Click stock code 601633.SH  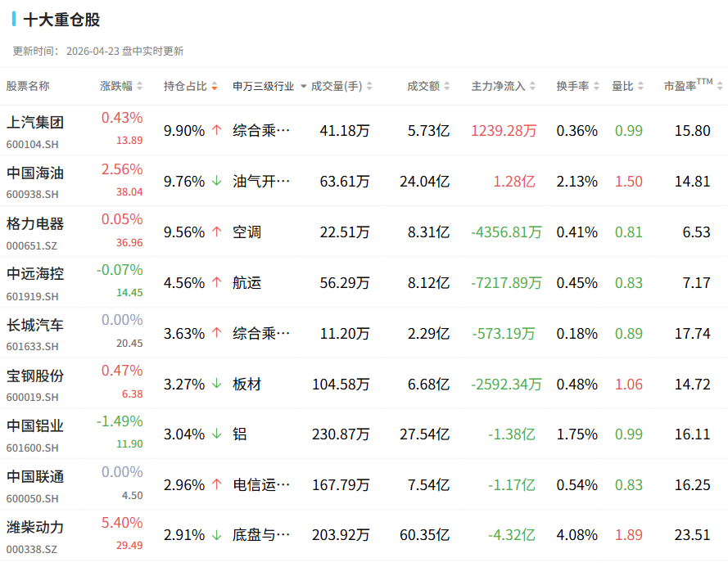click(x=33, y=347)
